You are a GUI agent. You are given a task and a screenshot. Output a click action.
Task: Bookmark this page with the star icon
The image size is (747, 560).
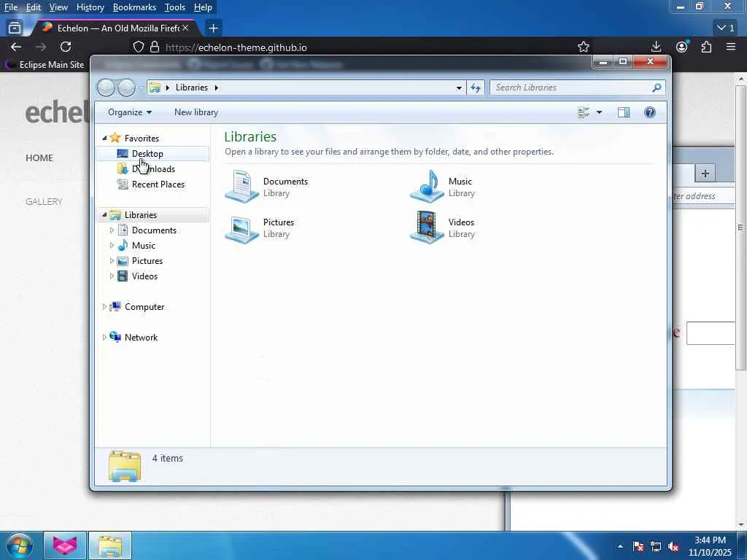tap(584, 47)
